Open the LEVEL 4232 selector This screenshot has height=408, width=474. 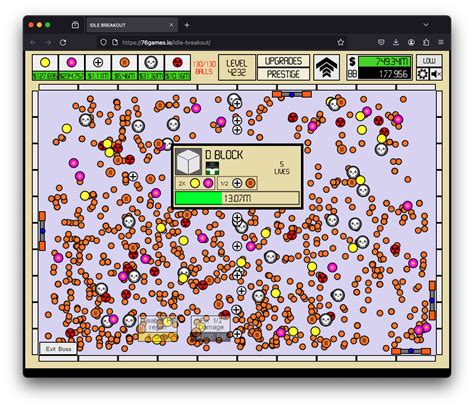coord(237,68)
